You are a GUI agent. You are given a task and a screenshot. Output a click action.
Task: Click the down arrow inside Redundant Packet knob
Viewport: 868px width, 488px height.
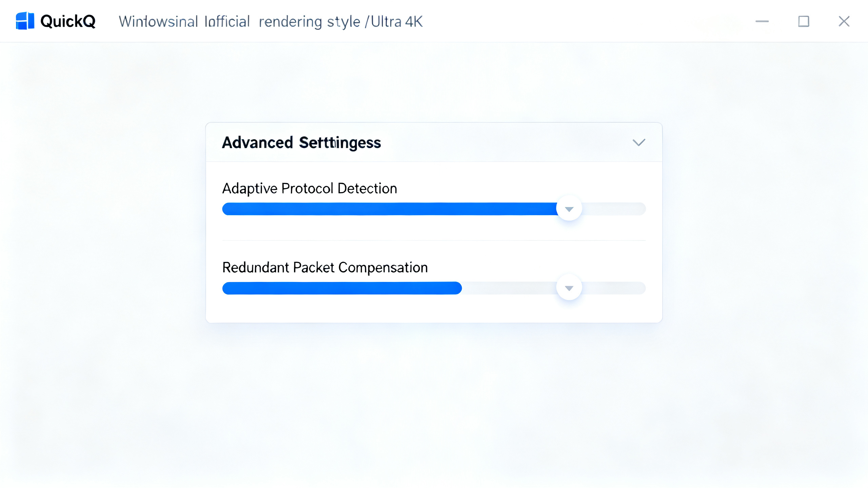click(x=569, y=288)
